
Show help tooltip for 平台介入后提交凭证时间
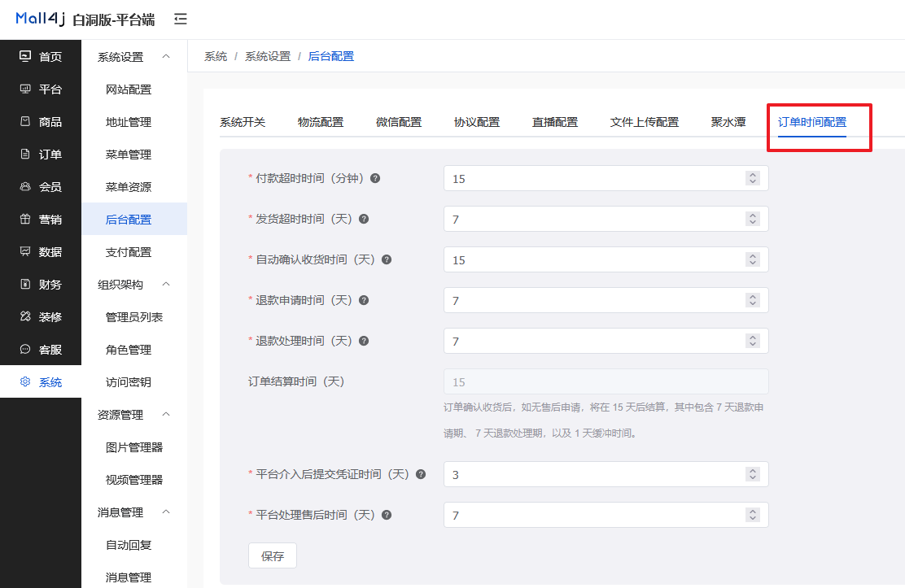[x=421, y=474]
